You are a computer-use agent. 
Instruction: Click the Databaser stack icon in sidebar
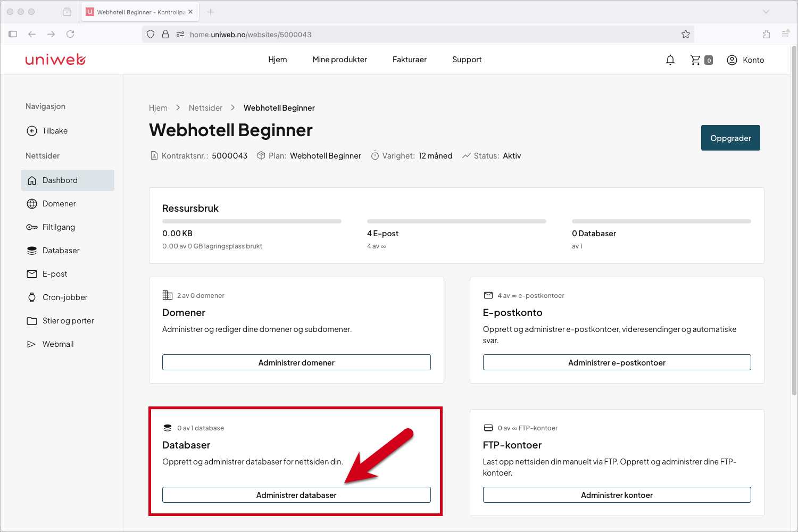[x=32, y=251]
